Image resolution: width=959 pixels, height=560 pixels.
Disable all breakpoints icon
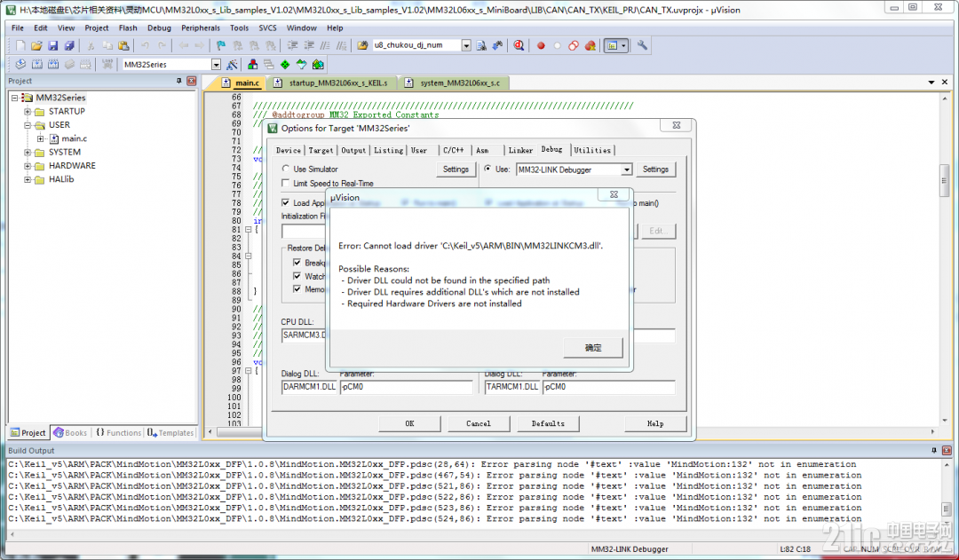pyautogui.click(x=574, y=45)
